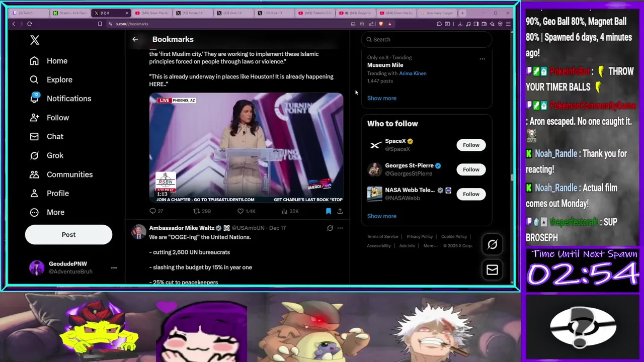Follow SpaceX account
644x362 pixels.
coord(471,145)
